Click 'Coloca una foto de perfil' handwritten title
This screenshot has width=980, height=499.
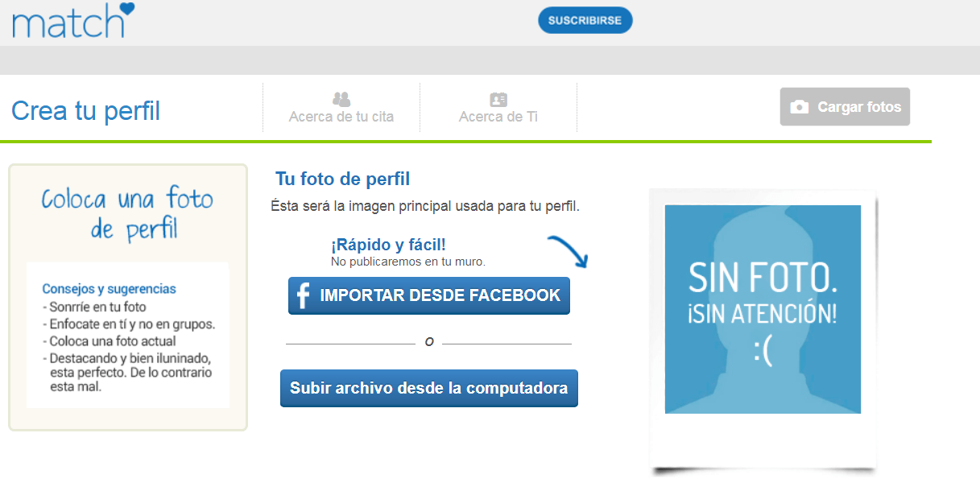click(x=127, y=212)
